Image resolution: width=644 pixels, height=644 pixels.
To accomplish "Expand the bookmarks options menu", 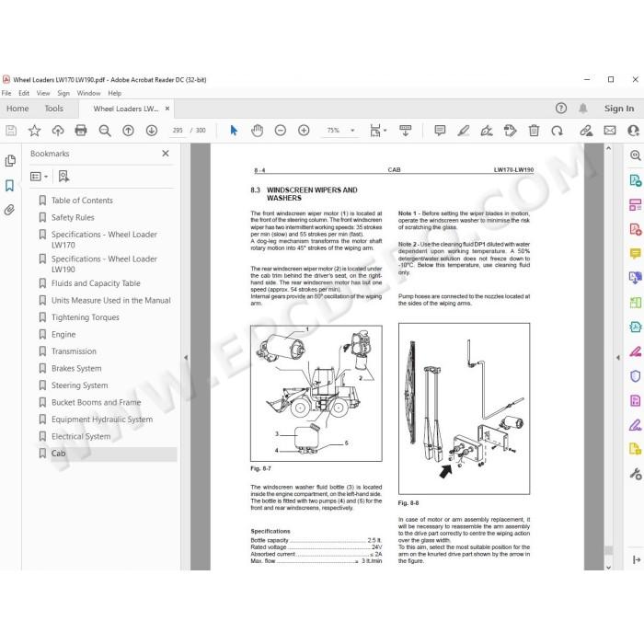I will tap(39, 177).
